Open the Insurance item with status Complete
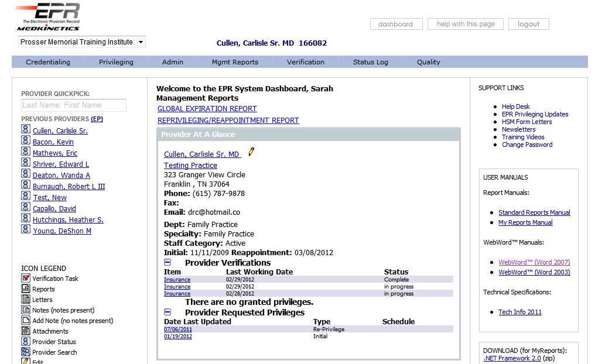 click(x=177, y=280)
